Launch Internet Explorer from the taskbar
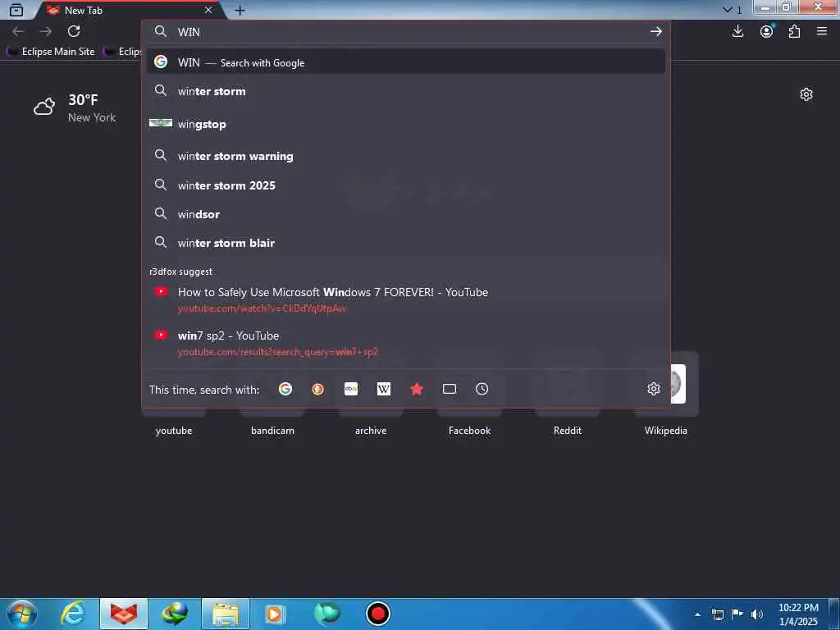The width and height of the screenshot is (840, 630). [73, 614]
